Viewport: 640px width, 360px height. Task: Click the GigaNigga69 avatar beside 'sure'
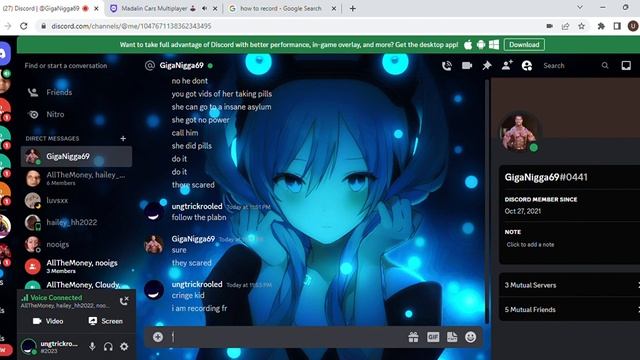coord(154,244)
